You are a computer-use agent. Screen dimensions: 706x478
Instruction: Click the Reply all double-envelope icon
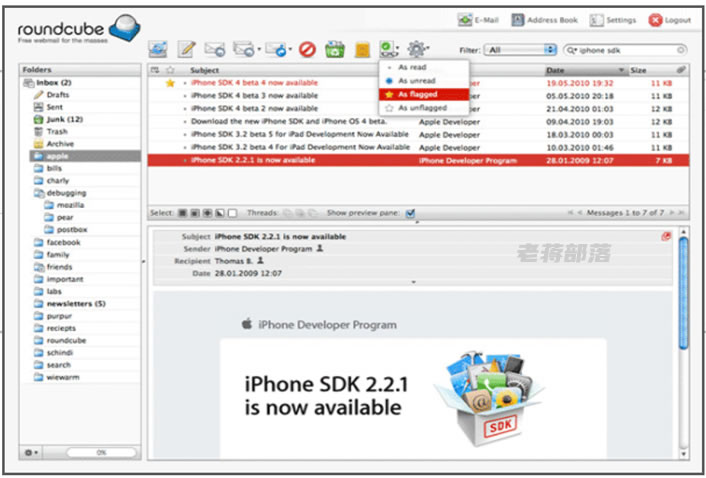[244, 49]
